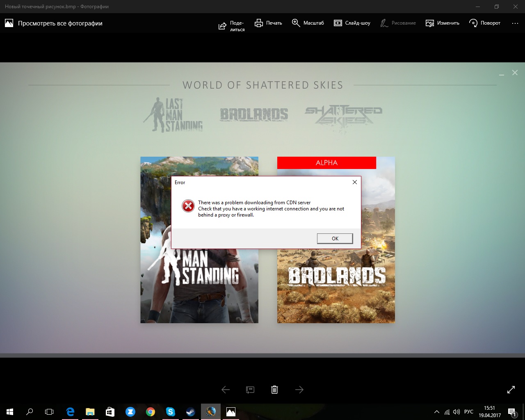Click the Badlands logo in the top row

coord(254,114)
